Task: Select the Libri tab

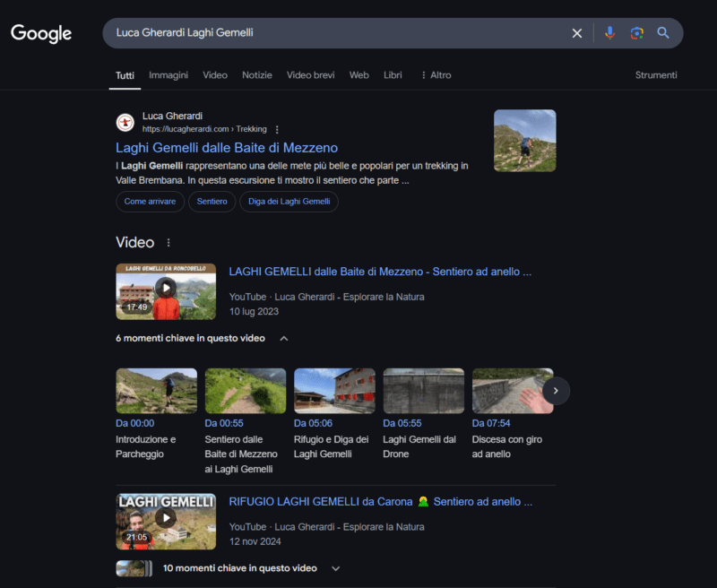Action: click(393, 75)
